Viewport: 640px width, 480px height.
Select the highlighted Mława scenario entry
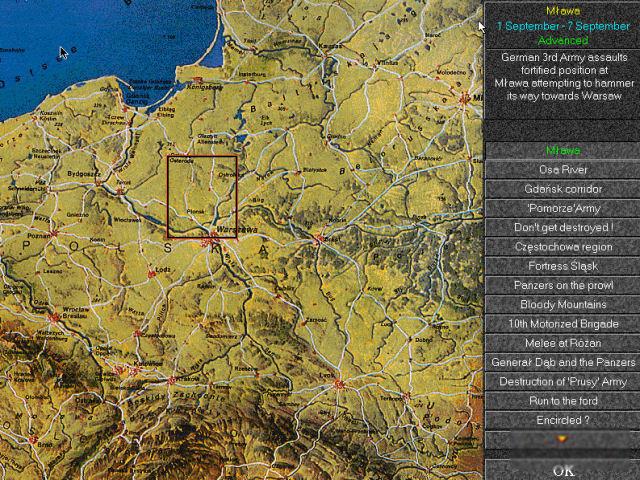pyautogui.click(x=563, y=151)
